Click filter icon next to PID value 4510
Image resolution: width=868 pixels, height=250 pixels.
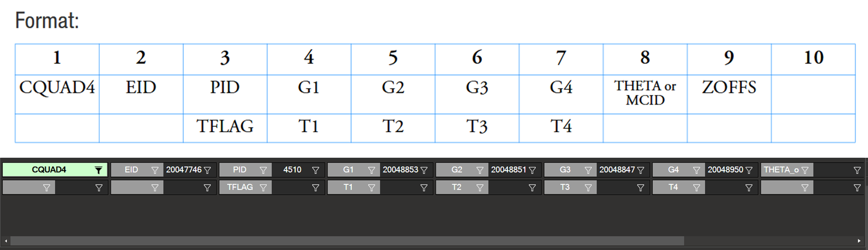coord(316,170)
